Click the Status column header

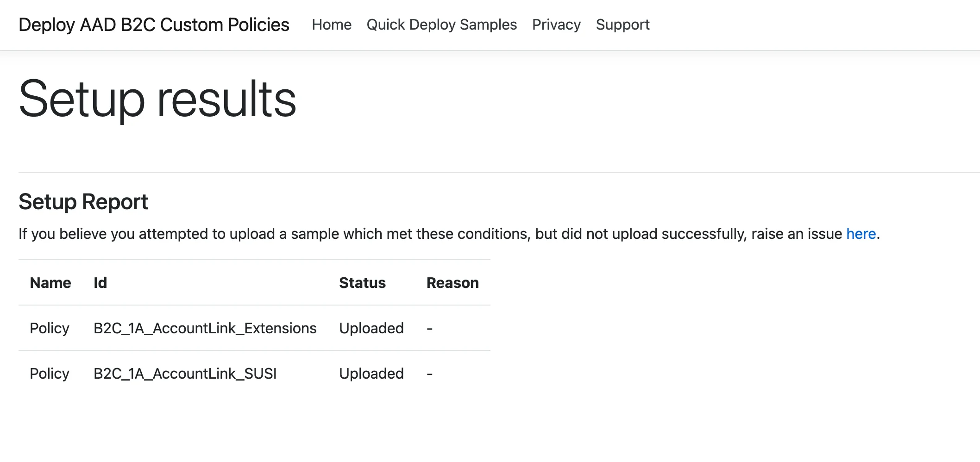coord(362,283)
